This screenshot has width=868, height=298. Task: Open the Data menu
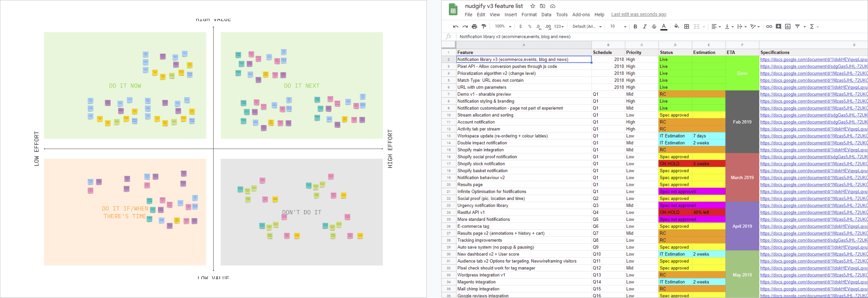tap(546, 15)
